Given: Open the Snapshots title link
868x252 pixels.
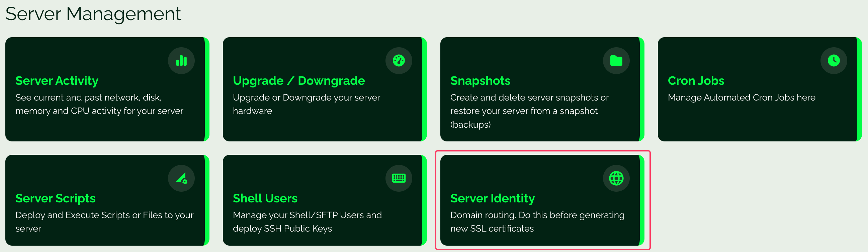Looking at the screenshot, I should click(x=480, y=81).
